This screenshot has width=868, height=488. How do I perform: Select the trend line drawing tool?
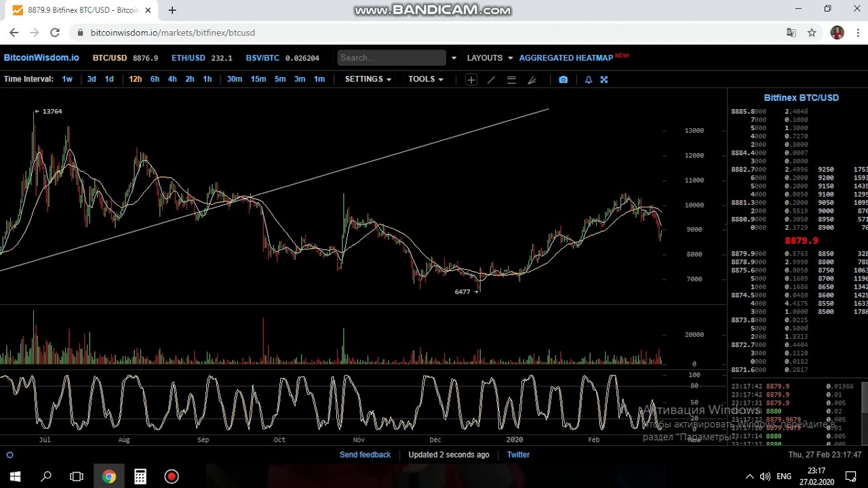491,79
